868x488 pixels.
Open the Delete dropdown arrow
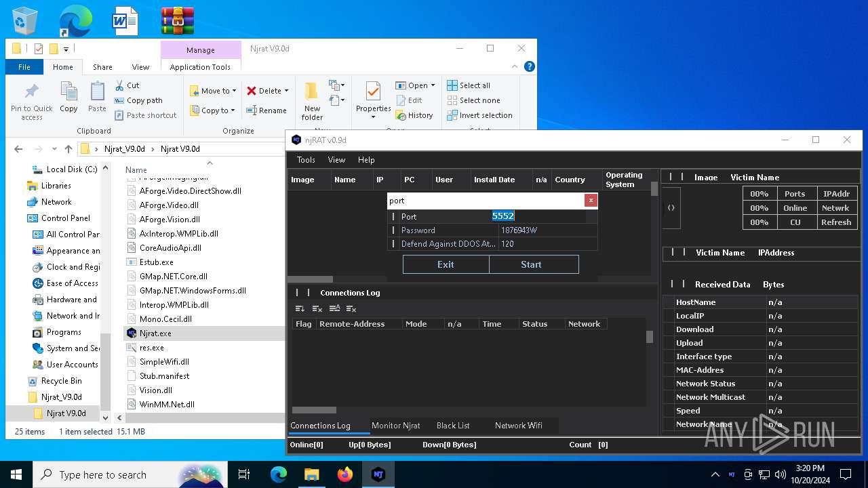point(286,91)
